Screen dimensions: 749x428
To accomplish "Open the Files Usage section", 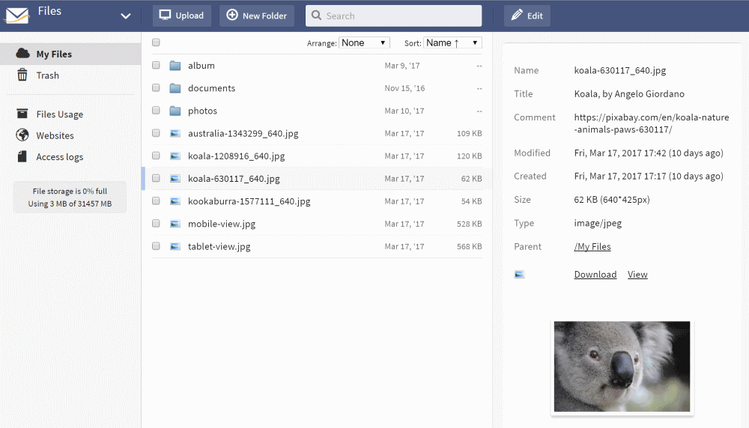I will pos(59,114).
